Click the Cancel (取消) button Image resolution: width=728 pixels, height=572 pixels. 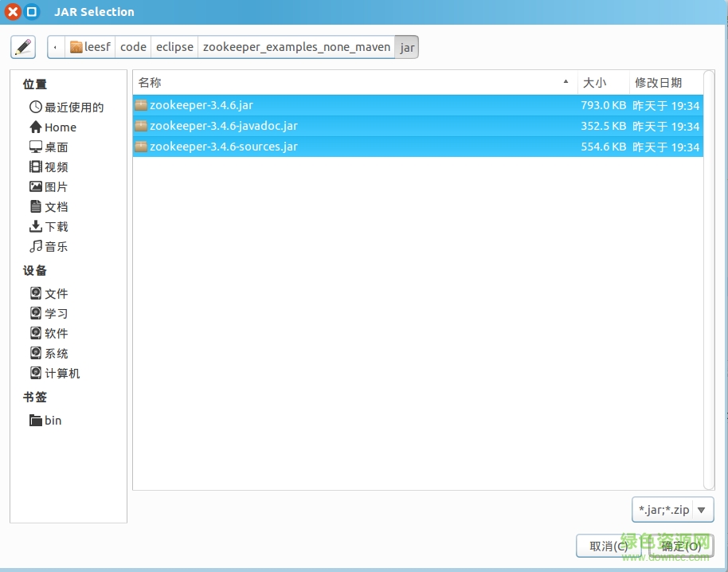(609, 546)
